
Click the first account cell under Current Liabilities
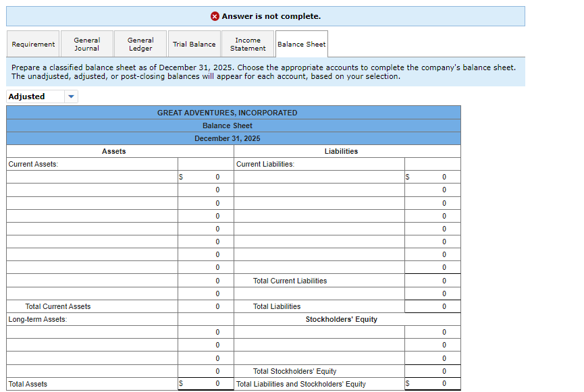pos(317,177)
